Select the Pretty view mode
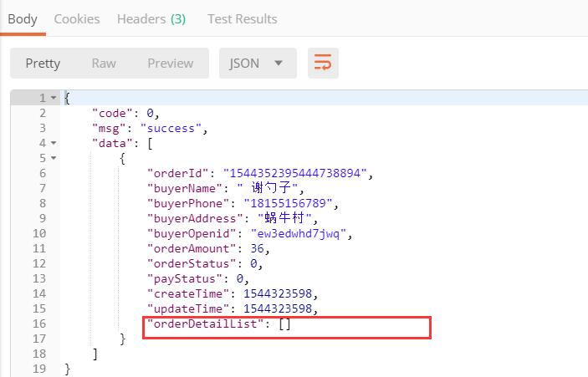The image size is (588, 377). click(43, 63)
